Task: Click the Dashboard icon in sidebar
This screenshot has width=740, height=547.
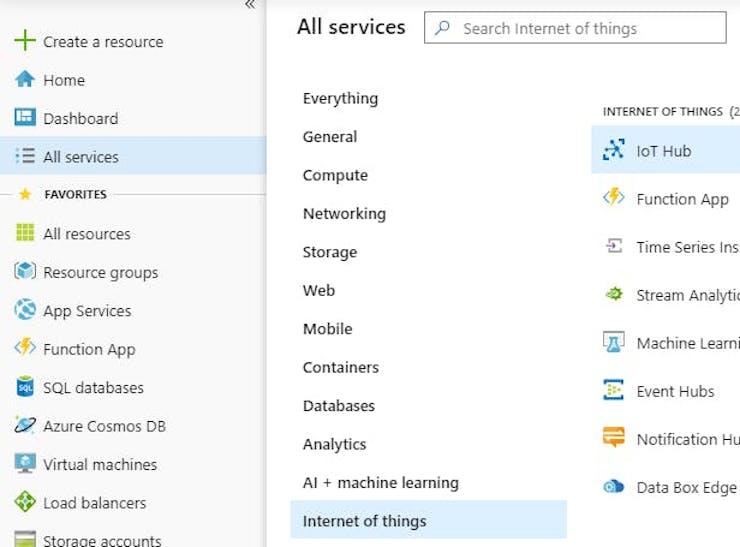Action: point(25,118)
